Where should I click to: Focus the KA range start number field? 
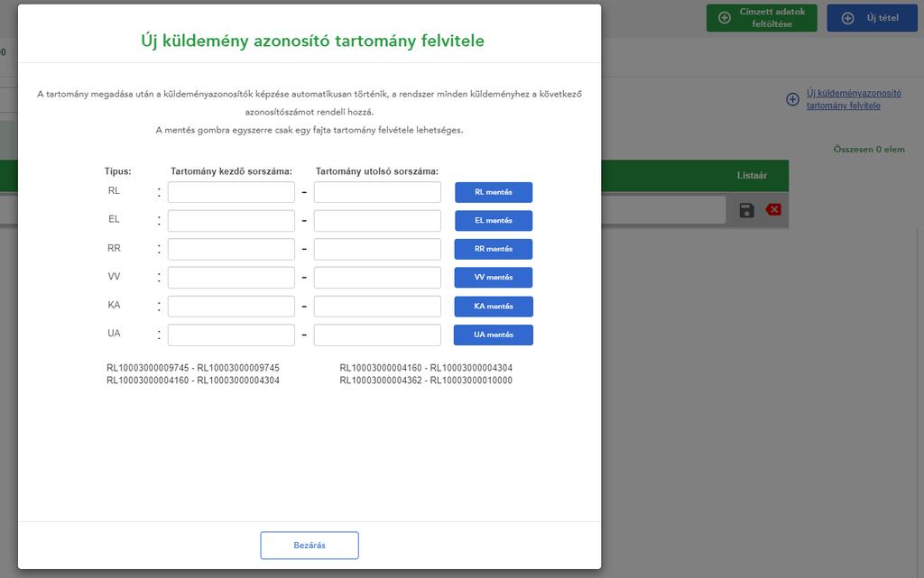231,306
